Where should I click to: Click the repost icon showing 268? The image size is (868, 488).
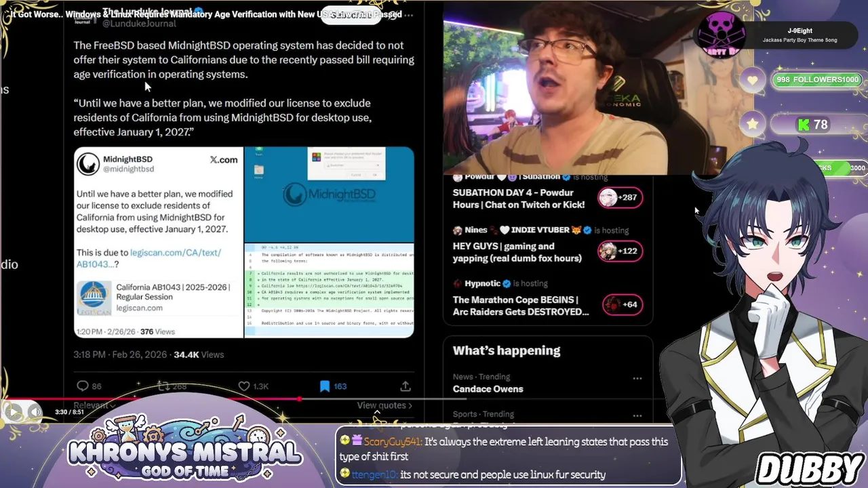pyautogui.click(x=163, y=386)
